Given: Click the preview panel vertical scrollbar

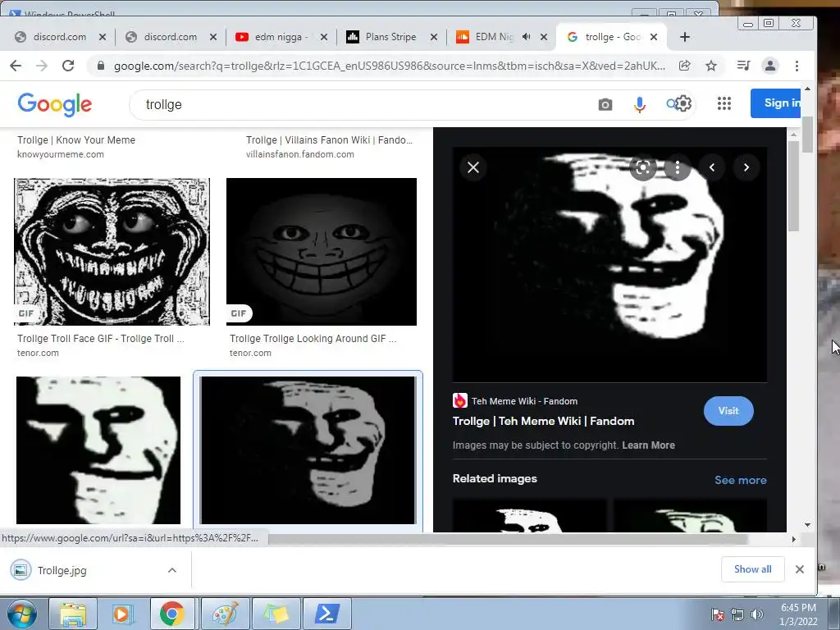Looking at the screenshot, I should pos(793,185).
